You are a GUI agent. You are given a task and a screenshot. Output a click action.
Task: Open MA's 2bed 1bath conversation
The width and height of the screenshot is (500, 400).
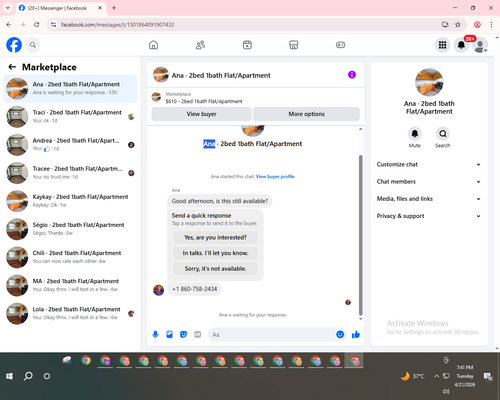70,285
